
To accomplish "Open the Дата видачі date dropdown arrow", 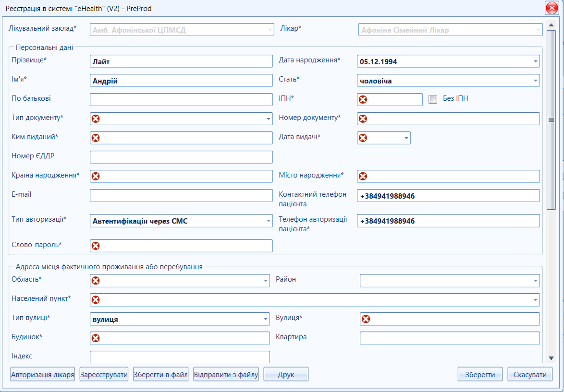I will click(406, 138).
